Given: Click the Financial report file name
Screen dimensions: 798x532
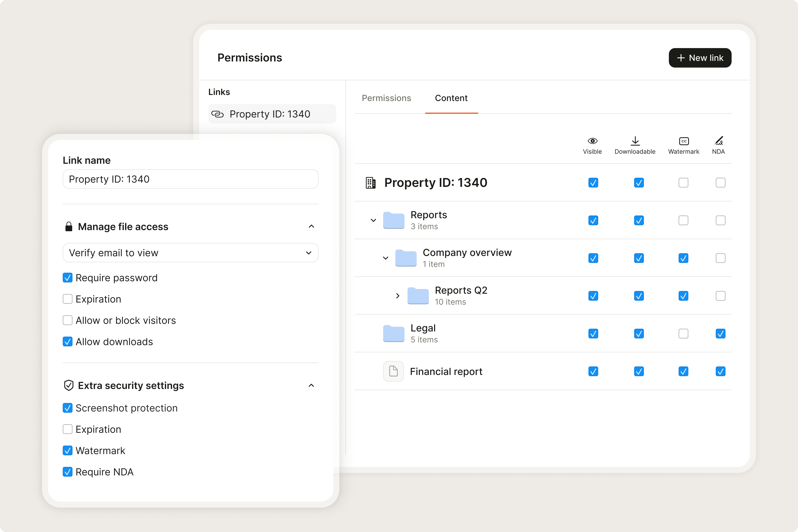Looking at the screenshot, I should pos(446,371).
